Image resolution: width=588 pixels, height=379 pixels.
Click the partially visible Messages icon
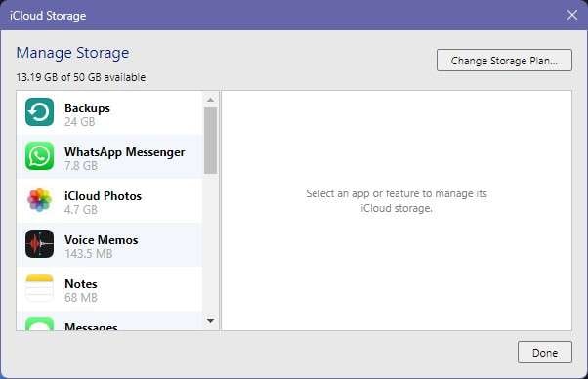[40, 324]
